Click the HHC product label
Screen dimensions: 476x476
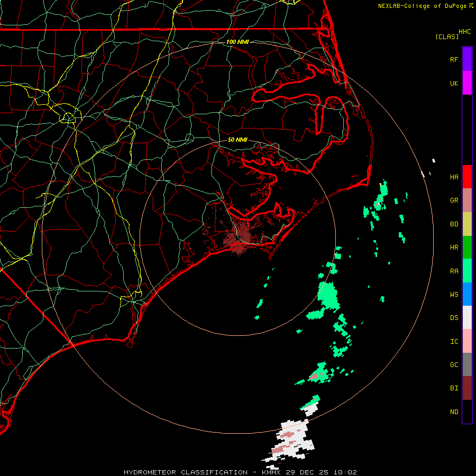pyautogui.click(x=464, y=32)
